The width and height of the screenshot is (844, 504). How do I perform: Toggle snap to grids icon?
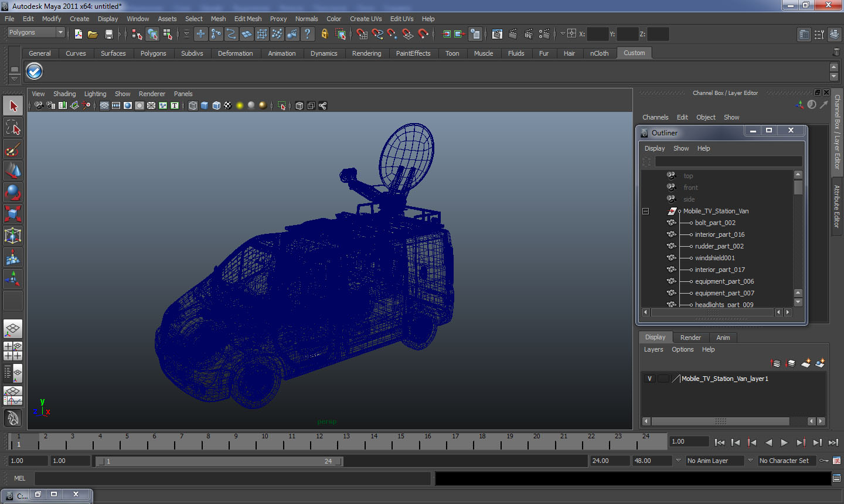pos(362,34)
